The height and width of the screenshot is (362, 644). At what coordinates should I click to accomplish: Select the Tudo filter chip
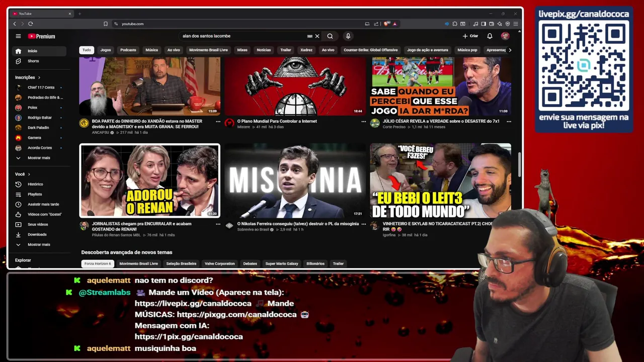87,50
